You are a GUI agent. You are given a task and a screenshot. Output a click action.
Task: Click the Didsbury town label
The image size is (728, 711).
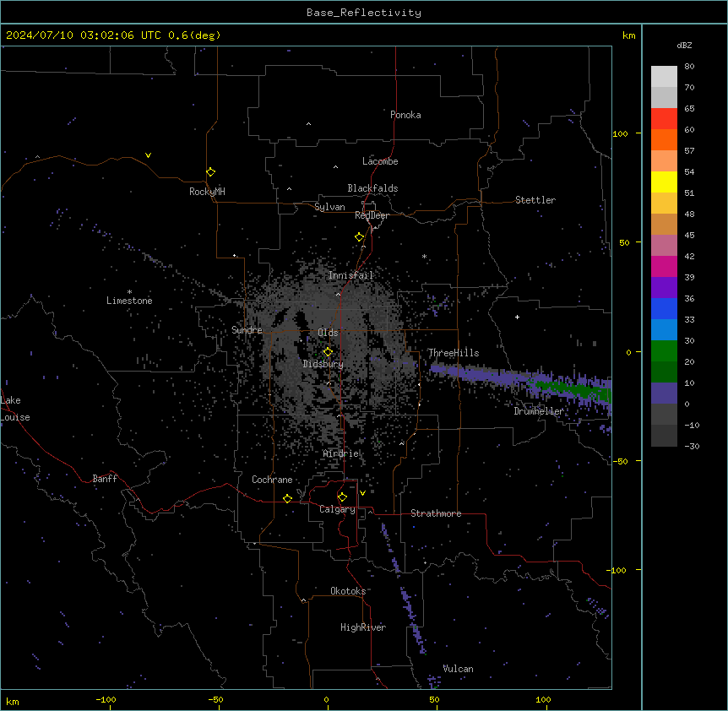pyautogui.click(x=323, y=364)
